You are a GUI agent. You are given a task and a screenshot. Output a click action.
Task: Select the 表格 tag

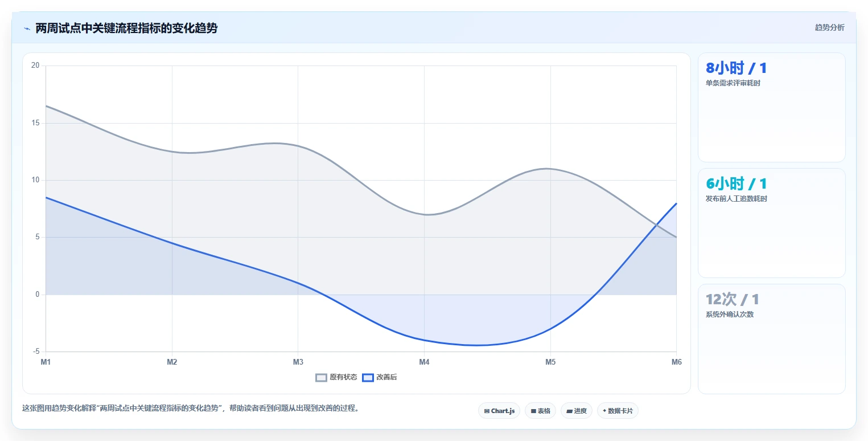click(x=540, y=411)
